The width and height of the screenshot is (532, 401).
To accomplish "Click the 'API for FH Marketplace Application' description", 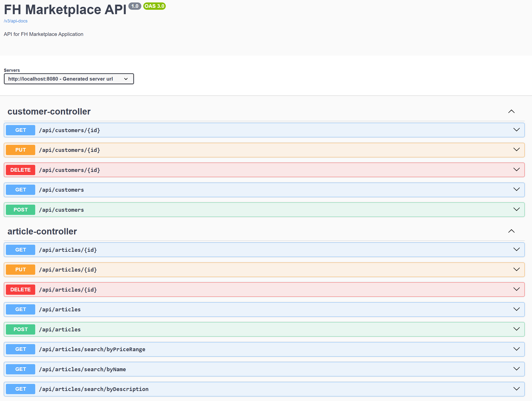I will [x=44, y=34].
